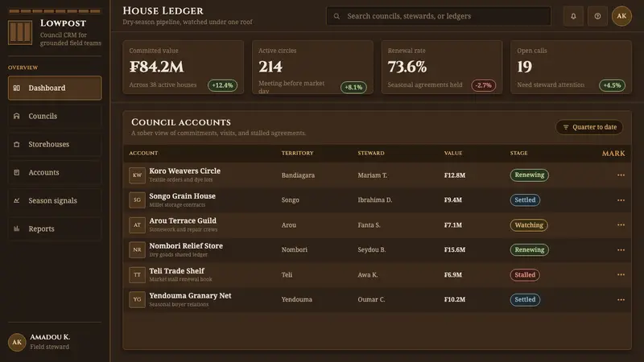The height and width of the screenshot is (362, 644).
Task: Click steward Mariam T.
Action: [372, 175]
